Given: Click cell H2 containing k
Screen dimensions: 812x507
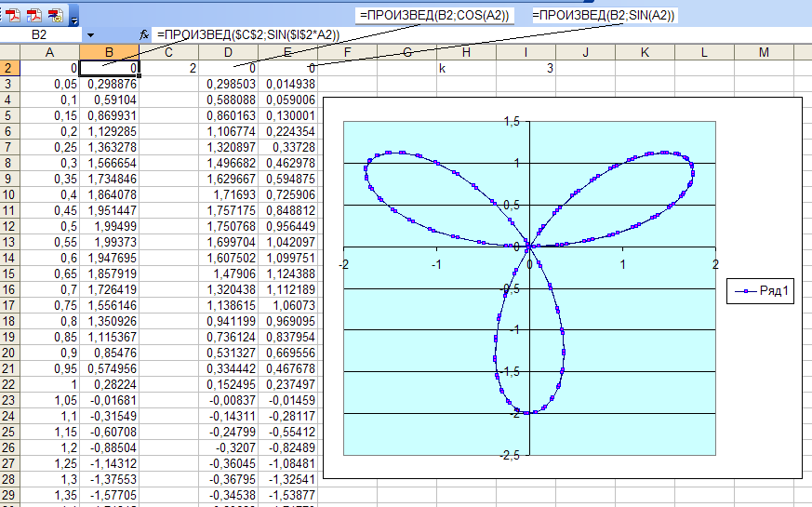Looking at the screenshot, I should pyautogui.click(x=466, y=68).
